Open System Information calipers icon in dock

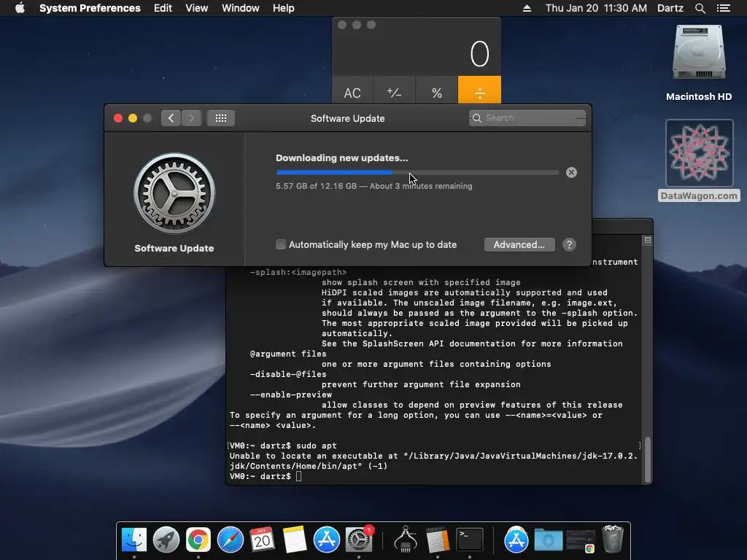pyautogui.click(x=406, y=540)
